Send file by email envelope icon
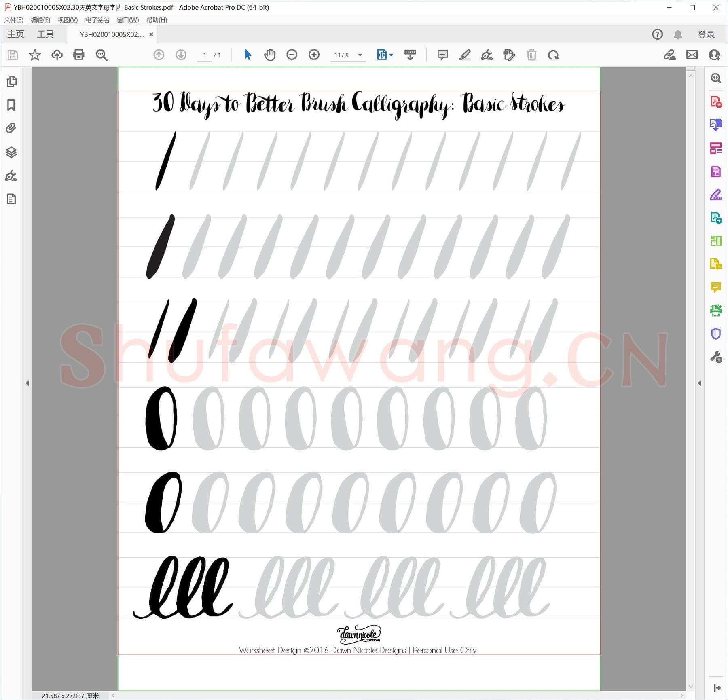This screenshot has height=700, width=728. pyautogui.click(x=692, y=55)
